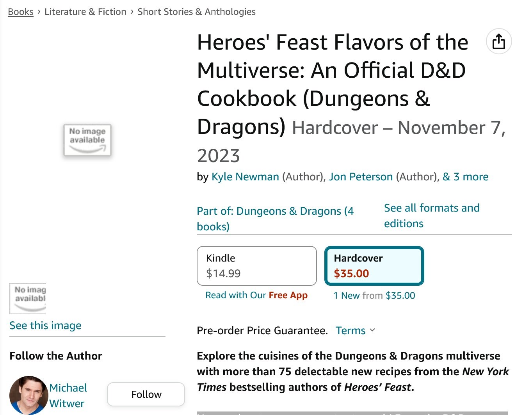Click the share icon beside the title
This screenshot has height=415, width=532.
(498, 41)
